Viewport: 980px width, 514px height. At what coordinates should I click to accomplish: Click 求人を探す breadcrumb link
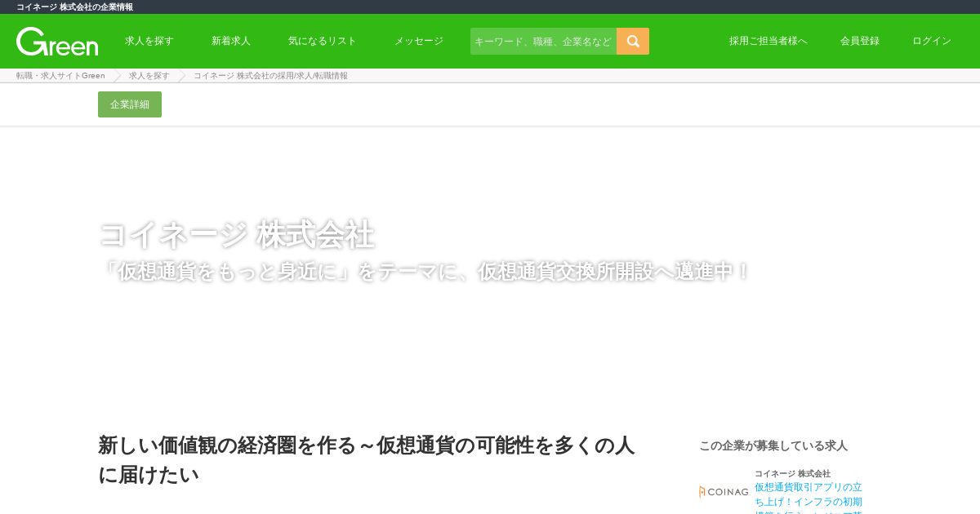pyautogui.click(x=149, y=76)
